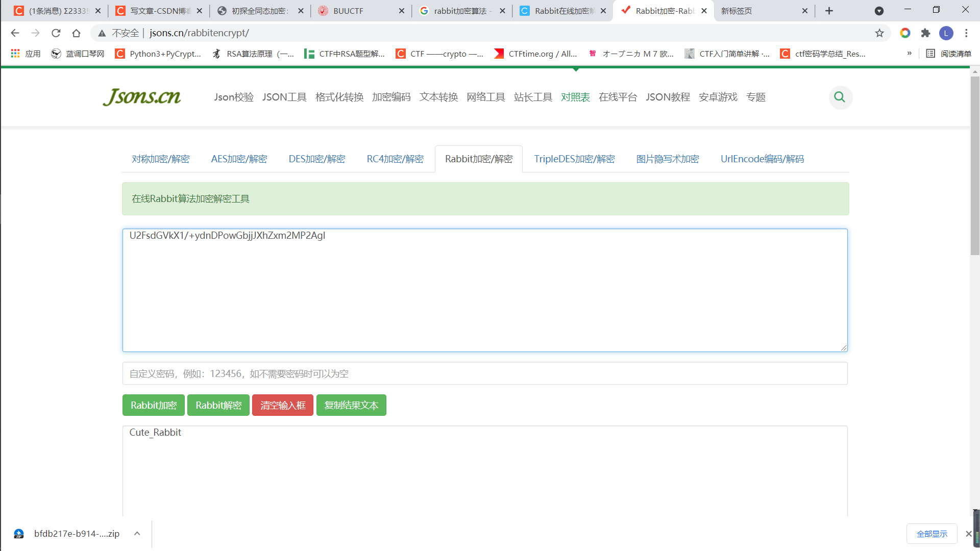Image resolution: width=980 pixels, height=551 pixels.
Task: Open the CTFtime.org bookmark
Action: pyautogui.click(x=535, y=53)
